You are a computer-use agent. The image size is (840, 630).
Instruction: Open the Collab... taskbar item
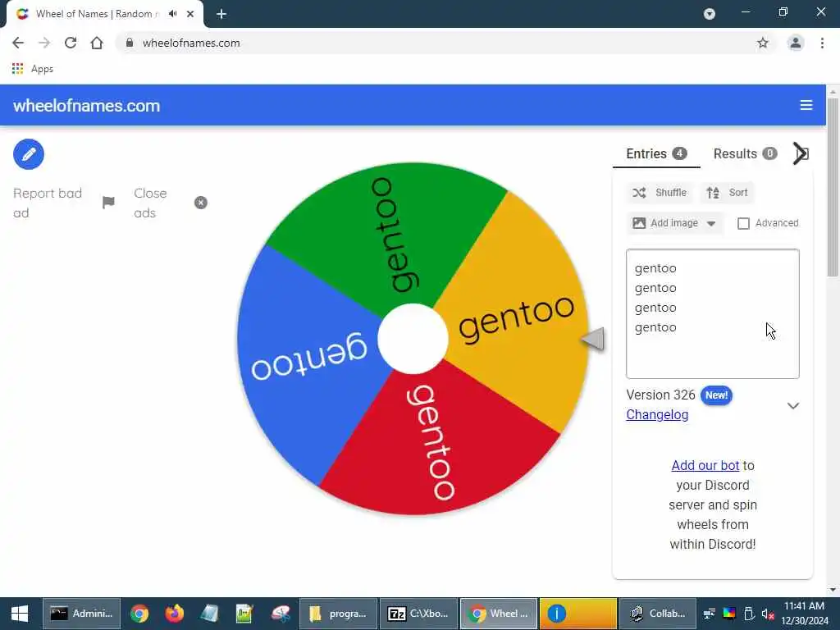click(x=658, y=614)
